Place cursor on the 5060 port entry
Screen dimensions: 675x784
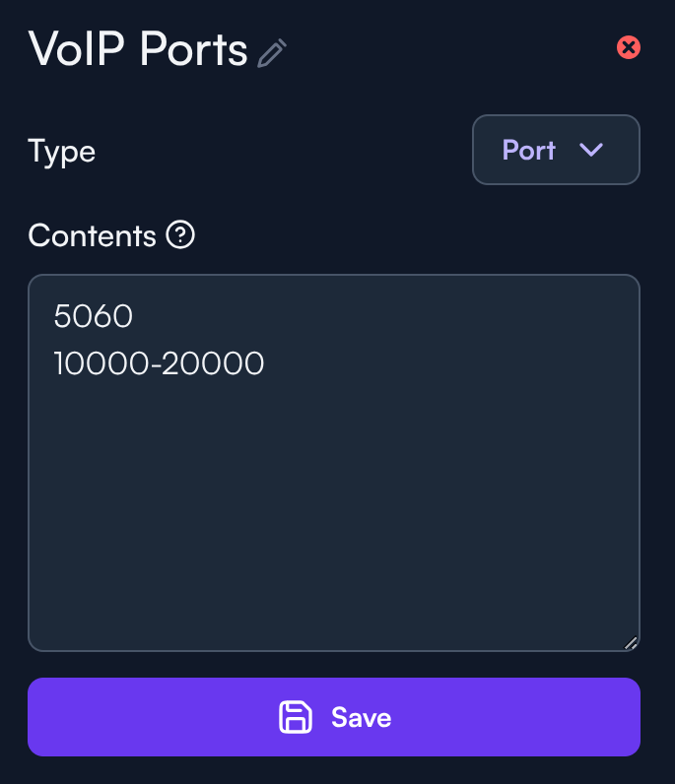pos(93,316)
